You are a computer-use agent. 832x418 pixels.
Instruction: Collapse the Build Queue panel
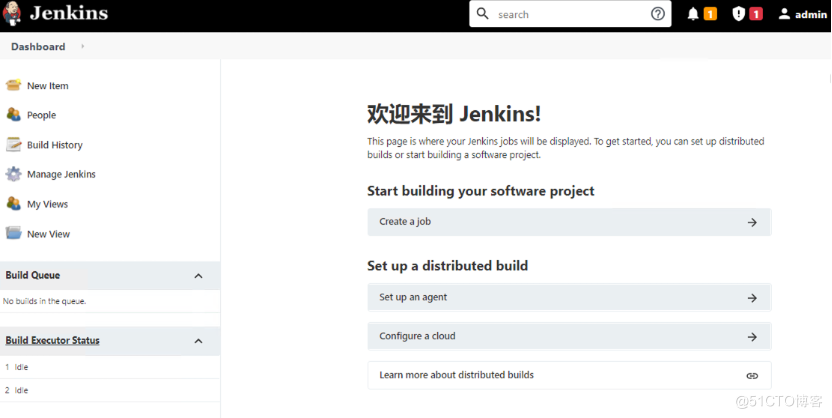click(x=198, y=276)
